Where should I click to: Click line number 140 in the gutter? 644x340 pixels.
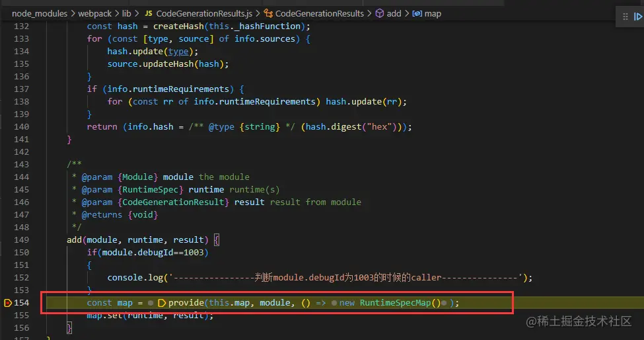click(x=21, y=126)
